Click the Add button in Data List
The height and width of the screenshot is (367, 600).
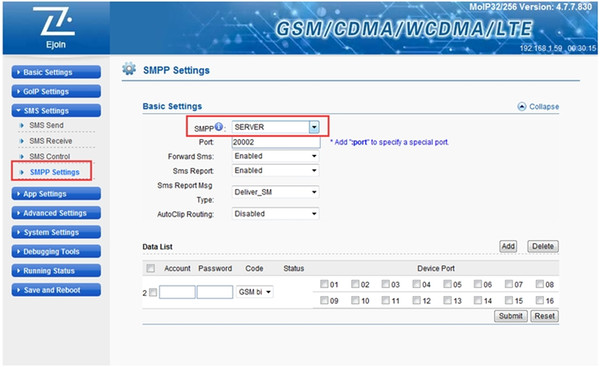[508, 246]
